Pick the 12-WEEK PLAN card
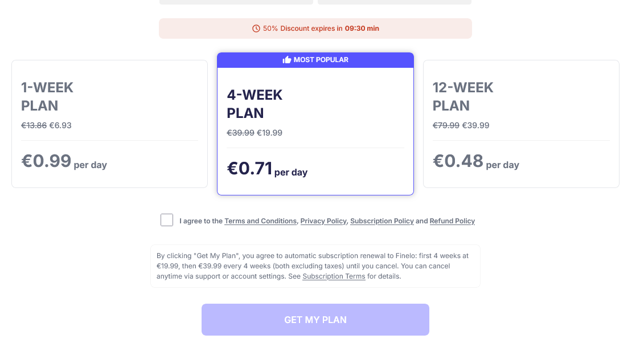 coord(521,124)
